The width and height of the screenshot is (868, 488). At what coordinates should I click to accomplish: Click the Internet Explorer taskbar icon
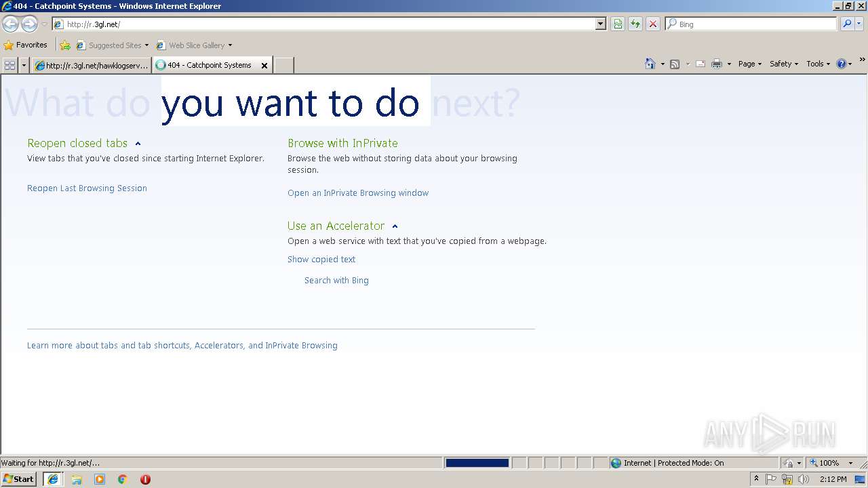(x=53, y=479)
